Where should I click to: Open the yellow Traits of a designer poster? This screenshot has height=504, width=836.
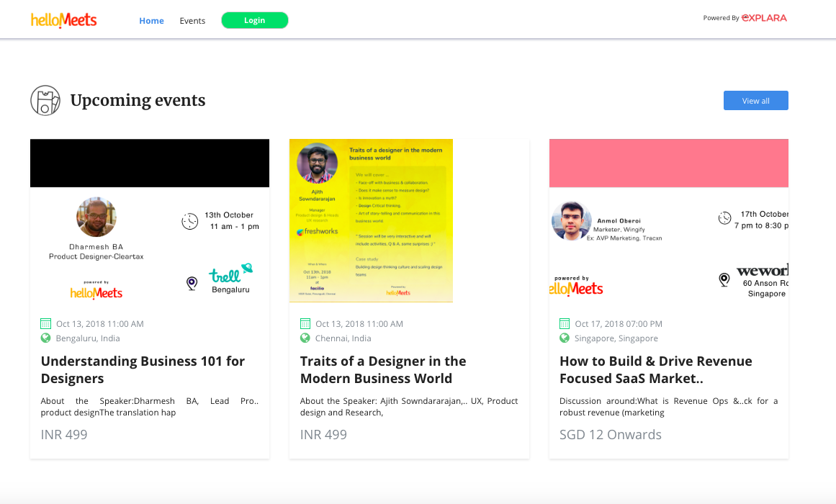[371, 221]
